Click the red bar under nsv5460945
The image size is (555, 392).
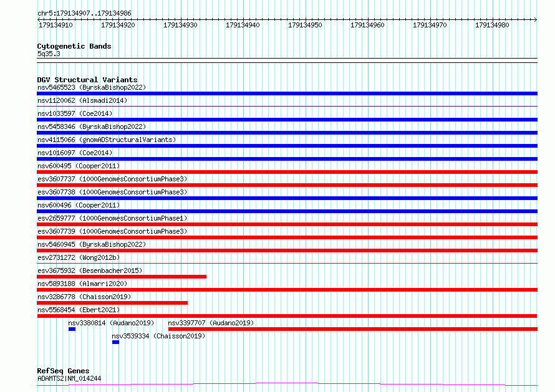[x=287, y=251]
